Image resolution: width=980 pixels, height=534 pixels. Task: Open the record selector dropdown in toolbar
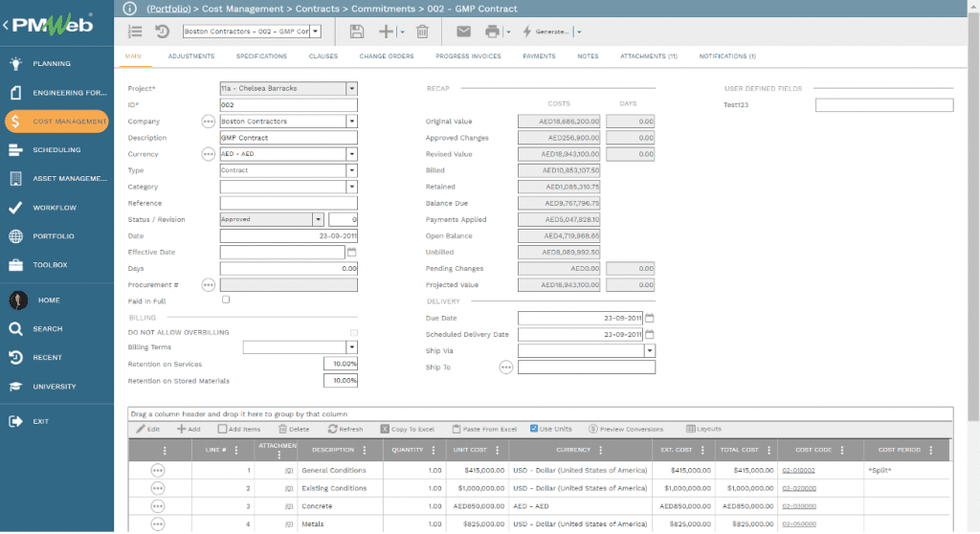coord(316,32)
